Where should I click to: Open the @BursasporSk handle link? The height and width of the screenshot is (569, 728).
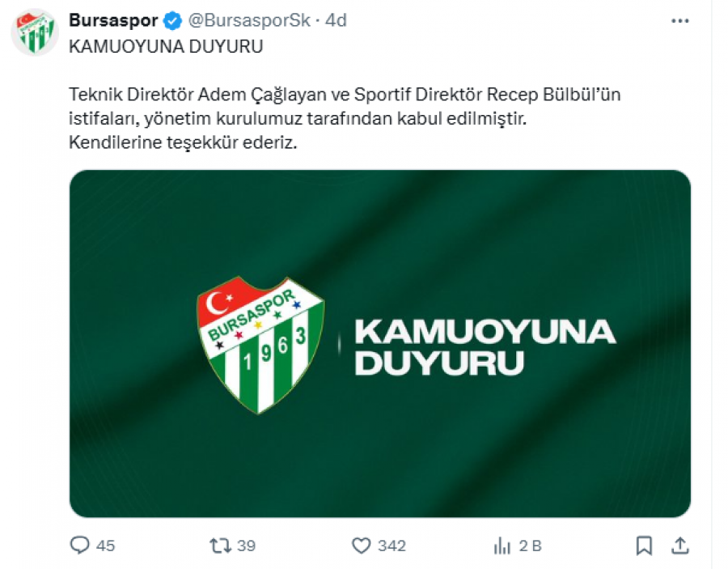pos(249,20)
